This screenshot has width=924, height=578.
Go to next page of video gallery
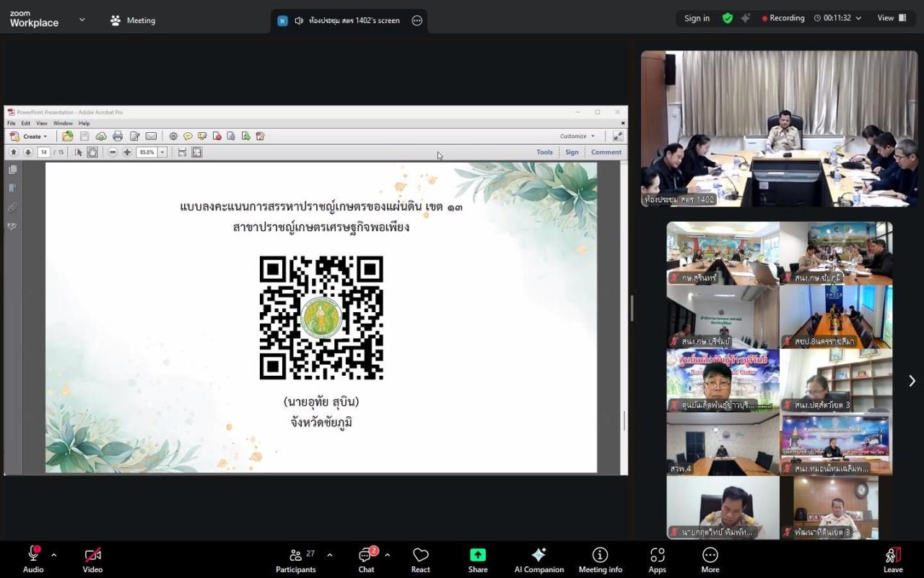pyautogui.click(x=912, y=381)
